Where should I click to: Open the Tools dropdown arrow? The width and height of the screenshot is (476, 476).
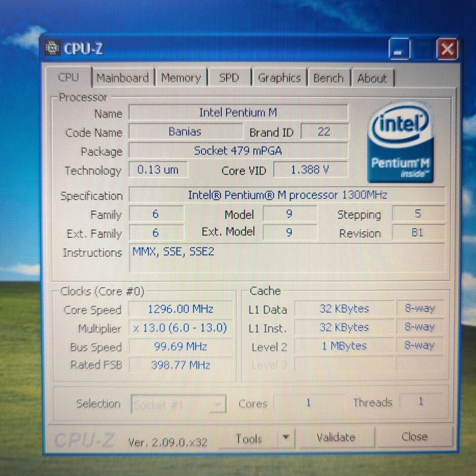pos(286,437)
